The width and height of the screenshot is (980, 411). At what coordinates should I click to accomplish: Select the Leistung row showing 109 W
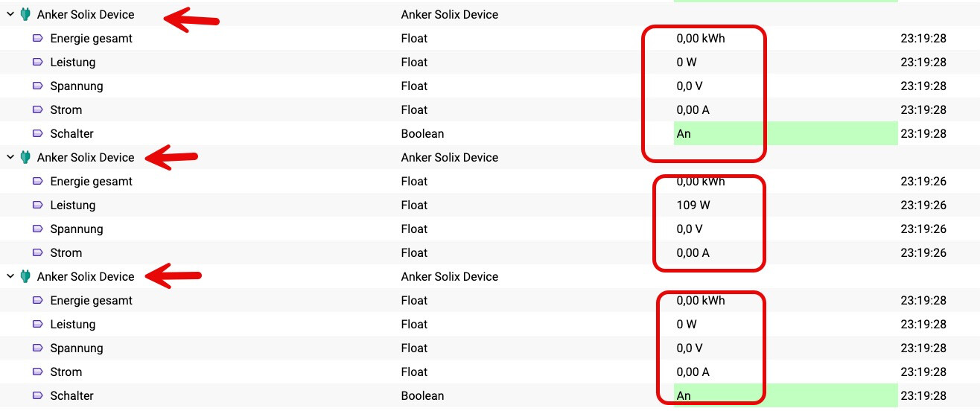point(490,205)
